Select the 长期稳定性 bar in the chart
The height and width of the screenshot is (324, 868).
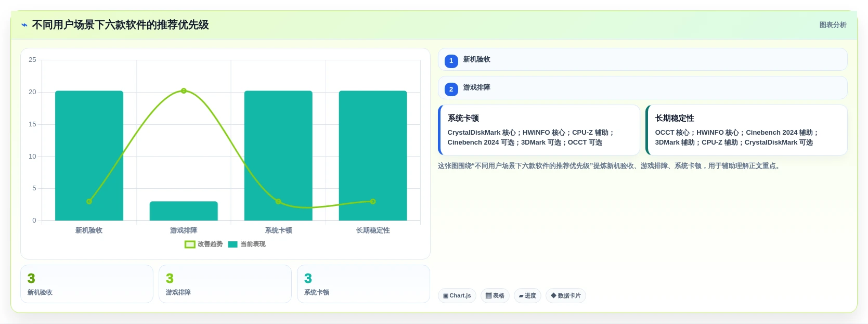click(x=373, y=155)
